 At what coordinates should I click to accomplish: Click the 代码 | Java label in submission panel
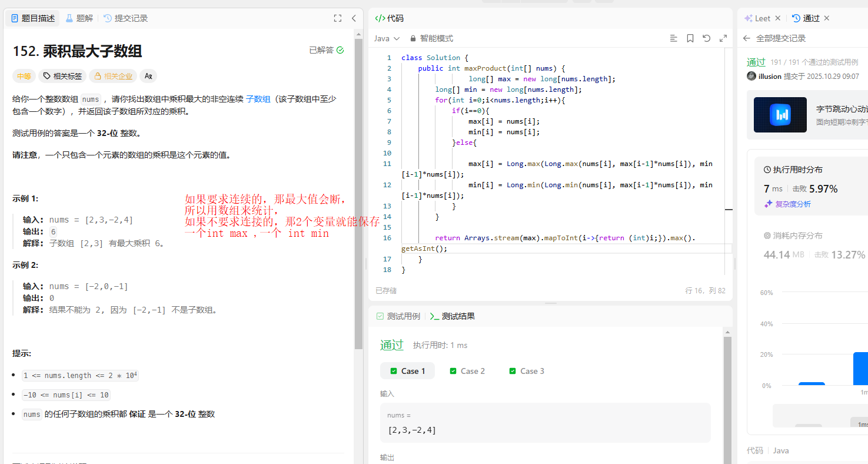click(768, 450)
